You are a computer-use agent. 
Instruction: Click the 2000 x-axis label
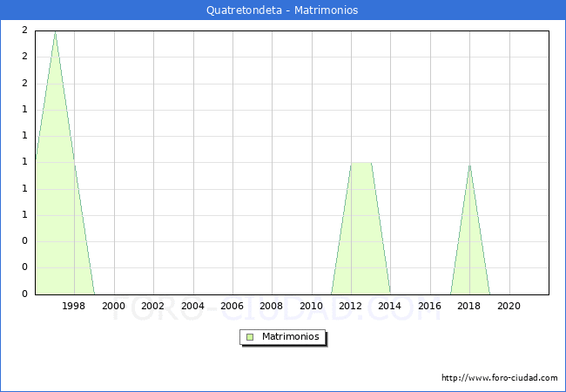tap(113, 306)
